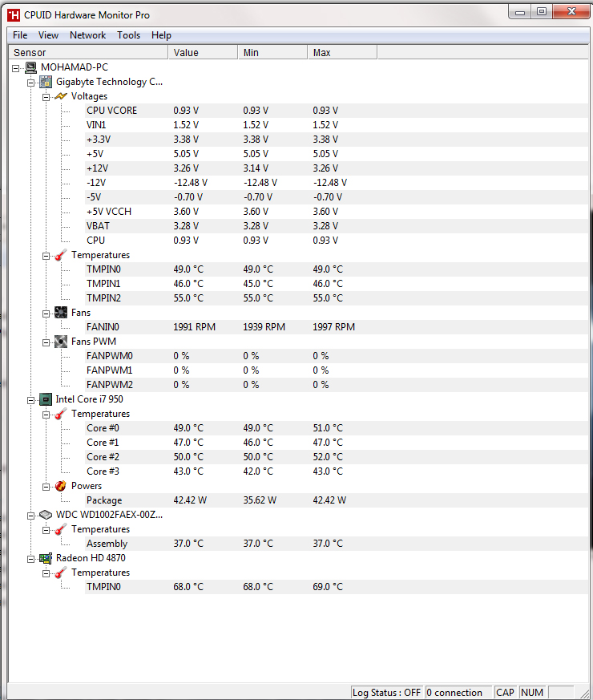The image size is (593, 700).
Task: Select the TMPIN2 motherboard temperature row
Action: (x=337, y=298)
